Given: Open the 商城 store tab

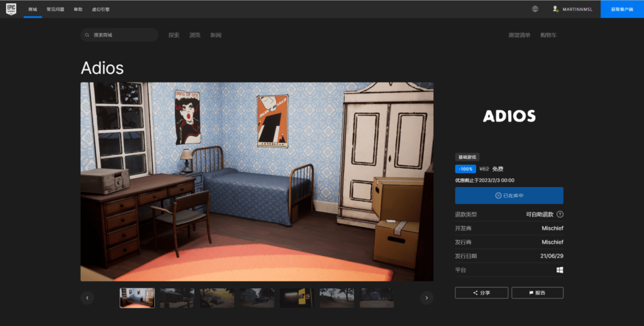Looking at the screenshot, I should pyautogui.click(x=33, y=9).
